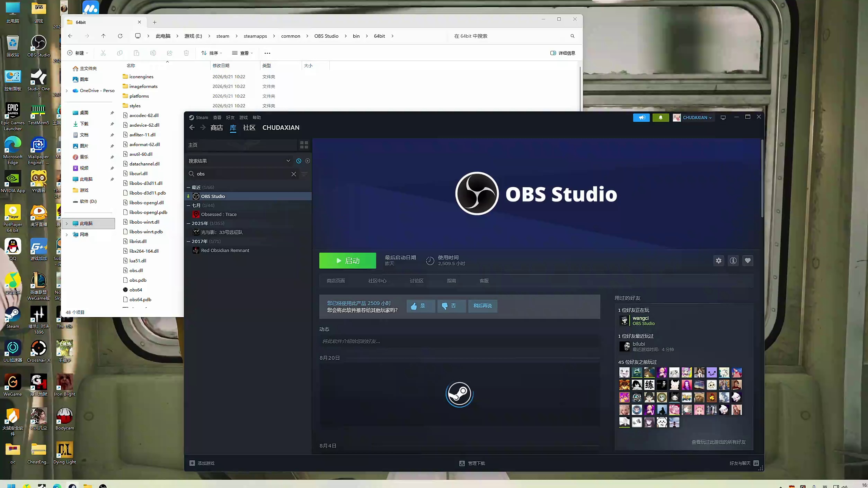Open Wallpaper Engine desktop icon
This screenshot has width=868, height=488.
(38, 151)
